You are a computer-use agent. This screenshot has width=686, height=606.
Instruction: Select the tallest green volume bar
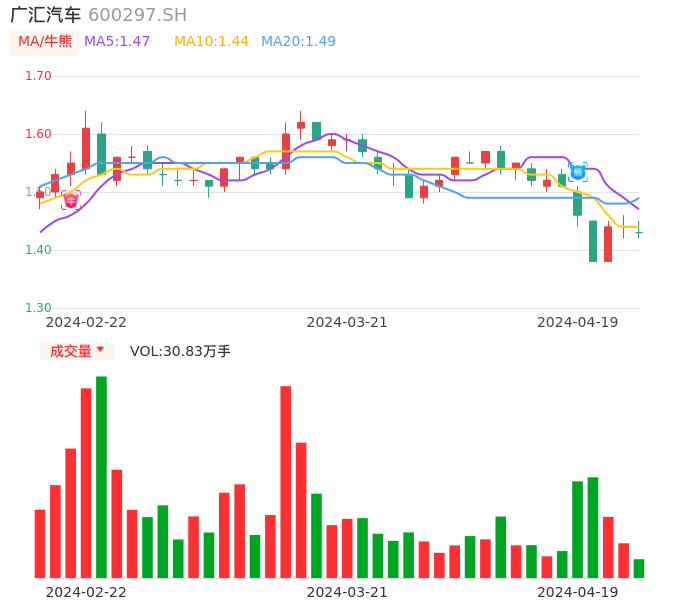point(101,476)
